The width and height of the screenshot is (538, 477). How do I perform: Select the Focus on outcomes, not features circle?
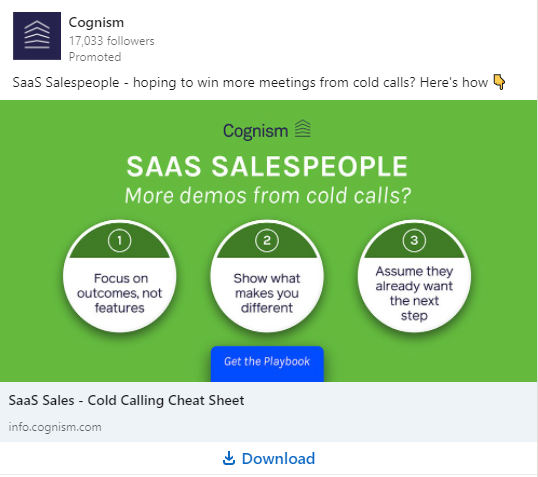point(119,276)
